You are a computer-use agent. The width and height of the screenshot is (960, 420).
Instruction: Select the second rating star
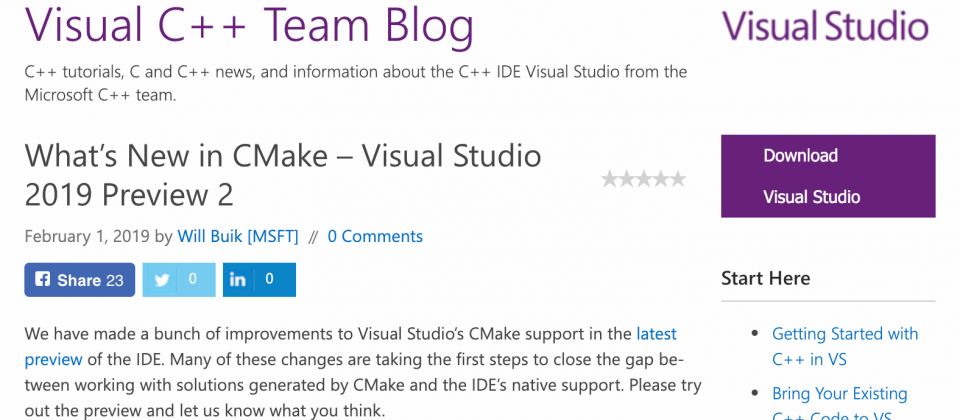pyautogui.click(x=626, y=179)
